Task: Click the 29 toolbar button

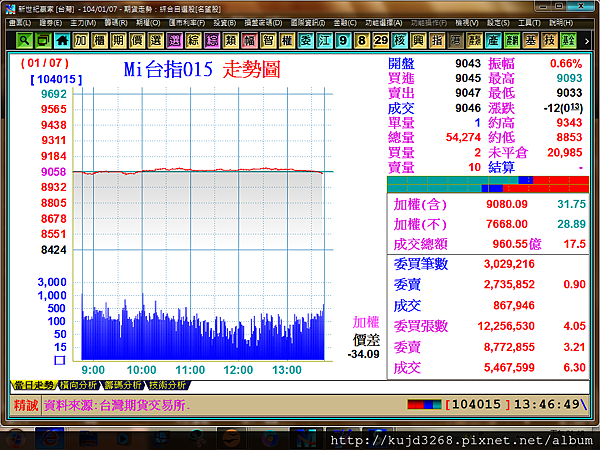Action: tap(381, 40)
